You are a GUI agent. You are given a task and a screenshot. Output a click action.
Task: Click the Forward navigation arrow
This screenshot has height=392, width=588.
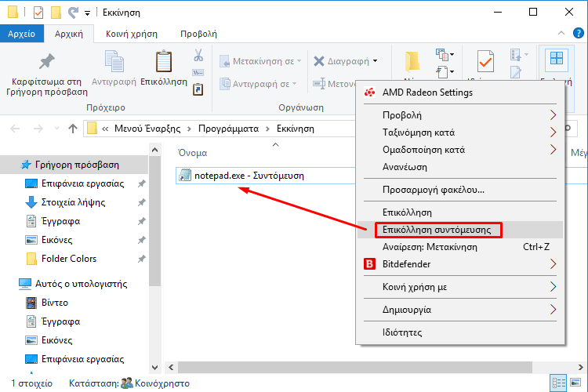[x=38, y=129]
